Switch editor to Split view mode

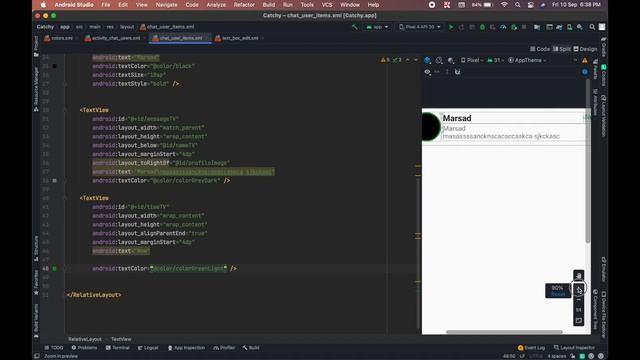click(x=562, y=49)
